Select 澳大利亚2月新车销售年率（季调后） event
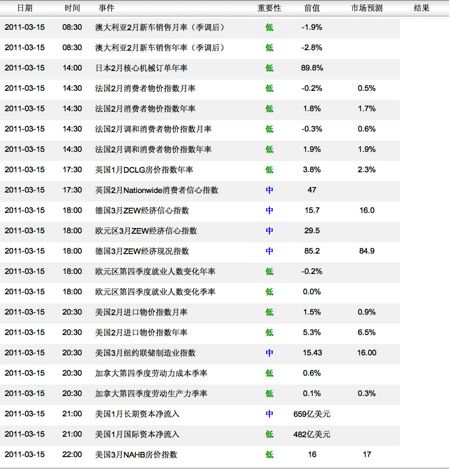 click(x=161, y=48)
